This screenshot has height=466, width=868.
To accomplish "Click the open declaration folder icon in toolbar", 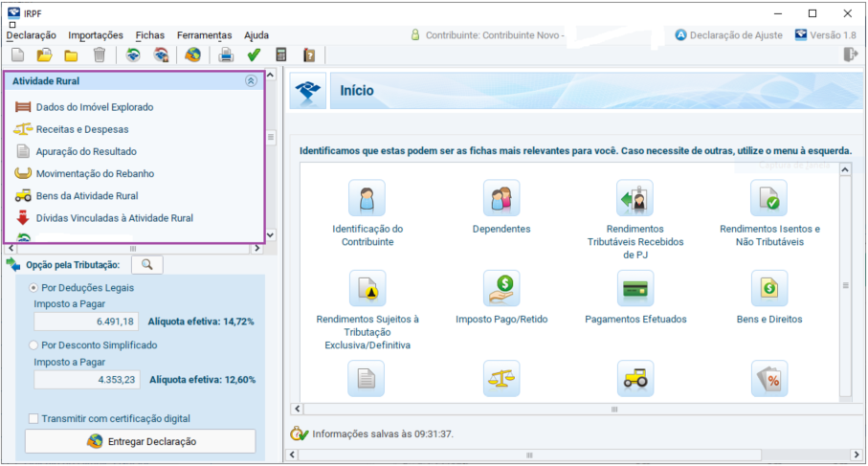I will (x=44, y=55).
